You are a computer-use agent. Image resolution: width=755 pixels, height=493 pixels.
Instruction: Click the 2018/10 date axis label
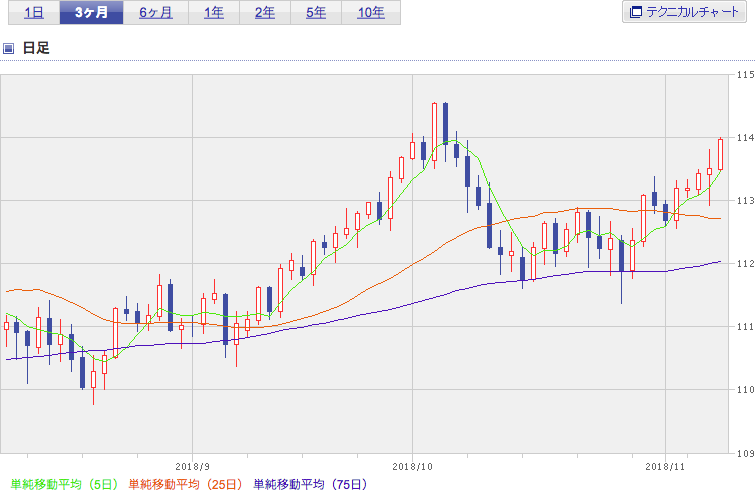[x=413, y=467]
